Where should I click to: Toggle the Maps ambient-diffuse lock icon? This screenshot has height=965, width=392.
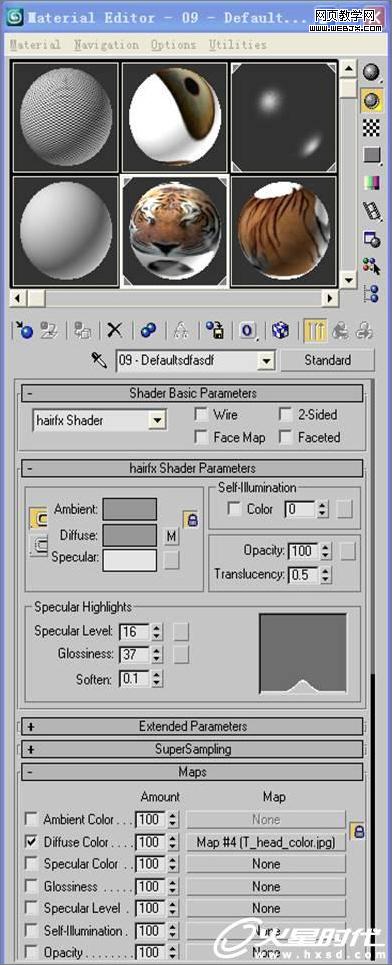358,831
